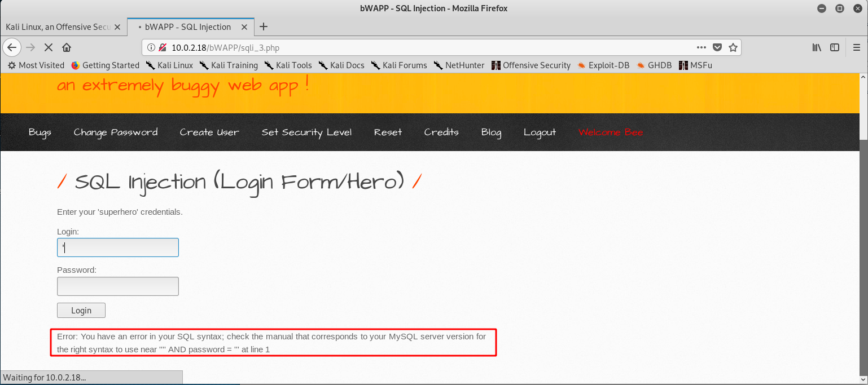
Task: Click the broken security shield indicator
Action: [x=163, y=47]
